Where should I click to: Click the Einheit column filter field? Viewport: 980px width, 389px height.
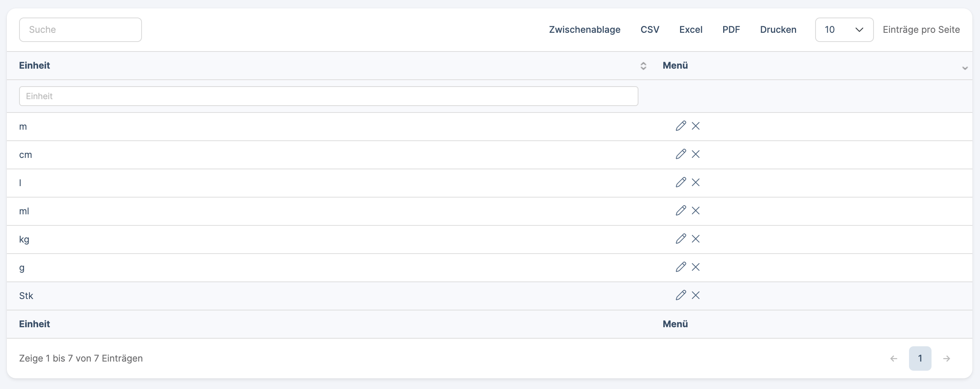click(x=328, y=96)
